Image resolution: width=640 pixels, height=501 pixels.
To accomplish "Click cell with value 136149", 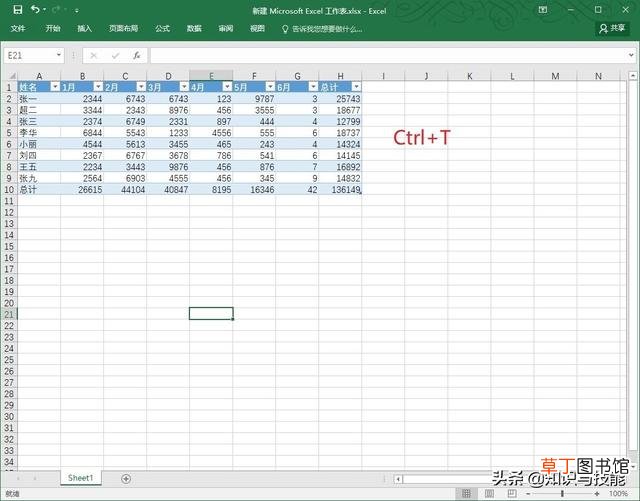I will click(340, 190).
